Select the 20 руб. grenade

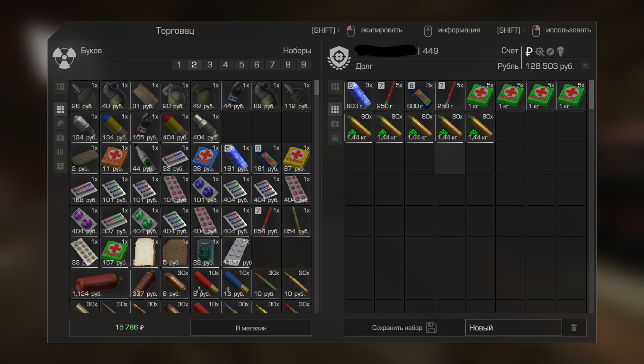tap(176, 96)
